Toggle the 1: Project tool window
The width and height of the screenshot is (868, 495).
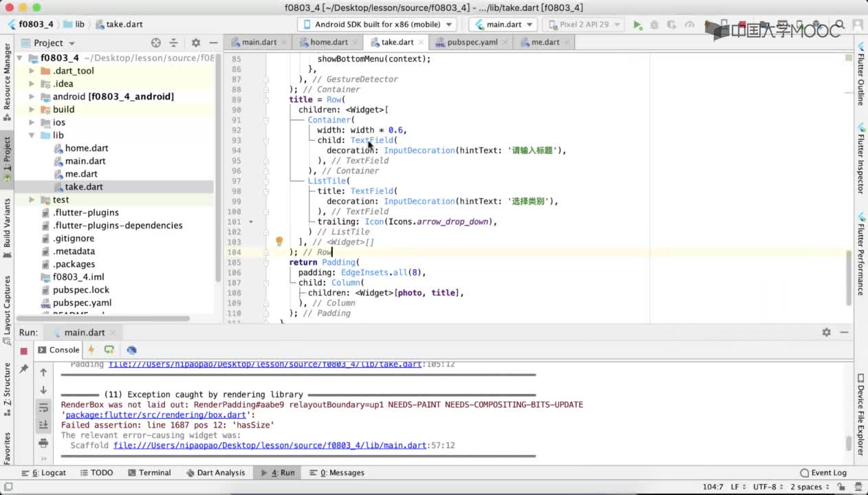point(7,159)
